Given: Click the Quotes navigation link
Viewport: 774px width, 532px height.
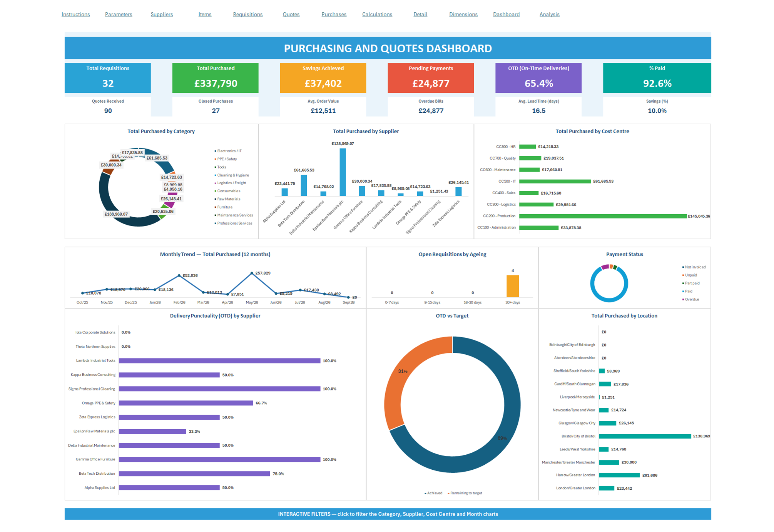Looking at the screenshot, I should tap(291, 14).
